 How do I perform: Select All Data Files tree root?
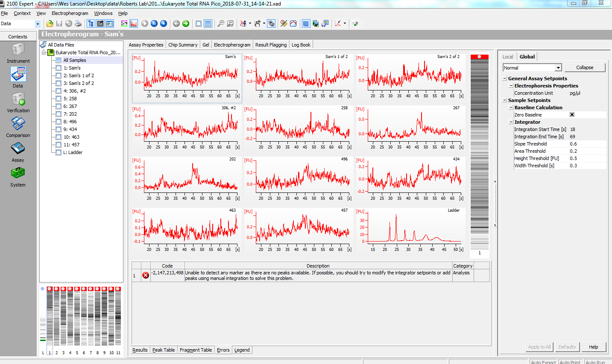click(61, 45)
